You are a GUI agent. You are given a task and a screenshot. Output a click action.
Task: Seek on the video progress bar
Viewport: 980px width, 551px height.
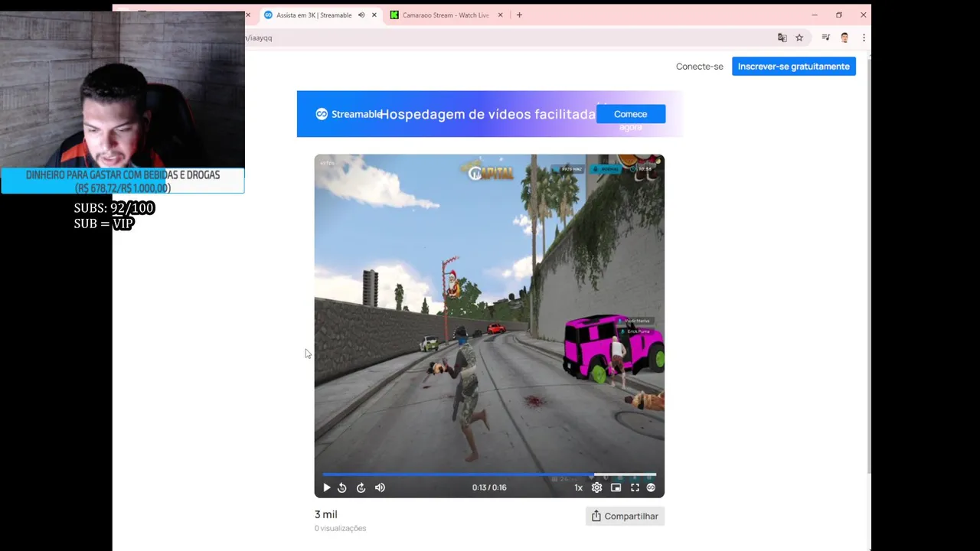point(489,474)
